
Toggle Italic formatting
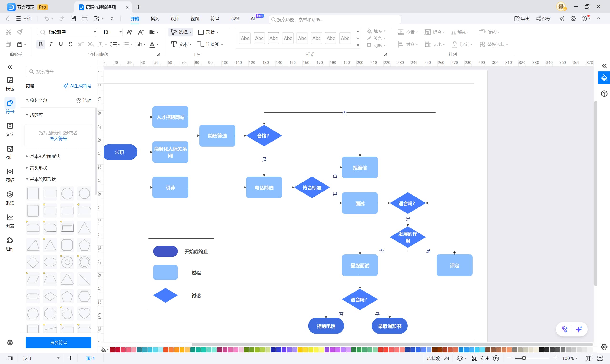click(51, 44)
